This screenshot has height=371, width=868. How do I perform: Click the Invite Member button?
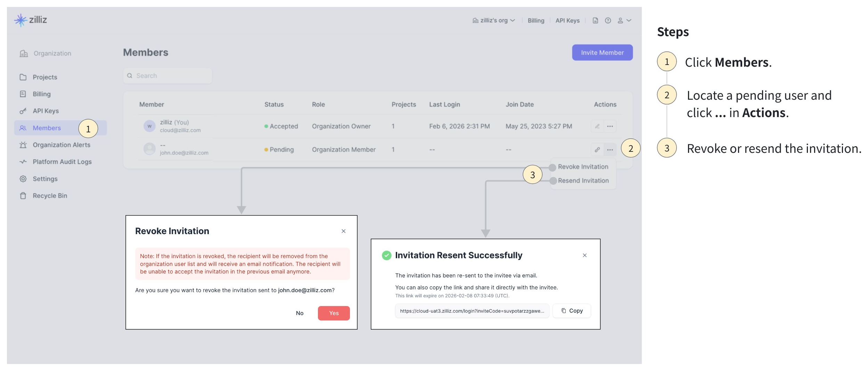pyautogui.click(x=602, y=52)
